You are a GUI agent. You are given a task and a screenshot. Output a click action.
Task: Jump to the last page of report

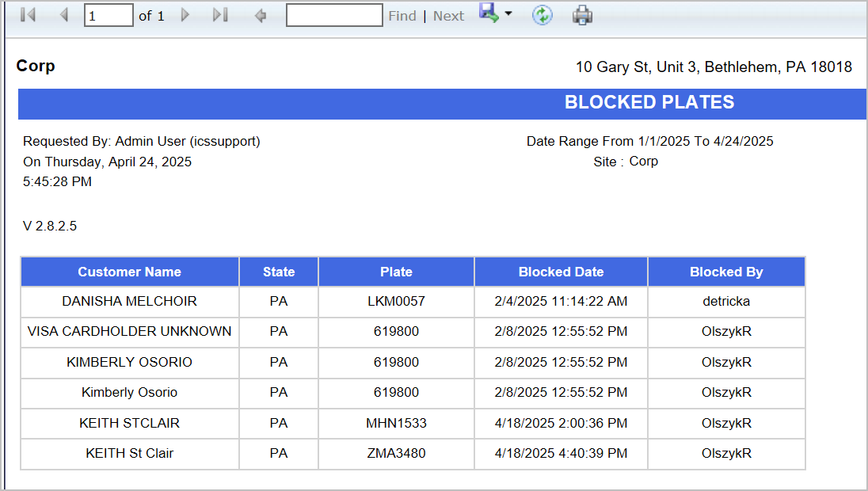220,15
